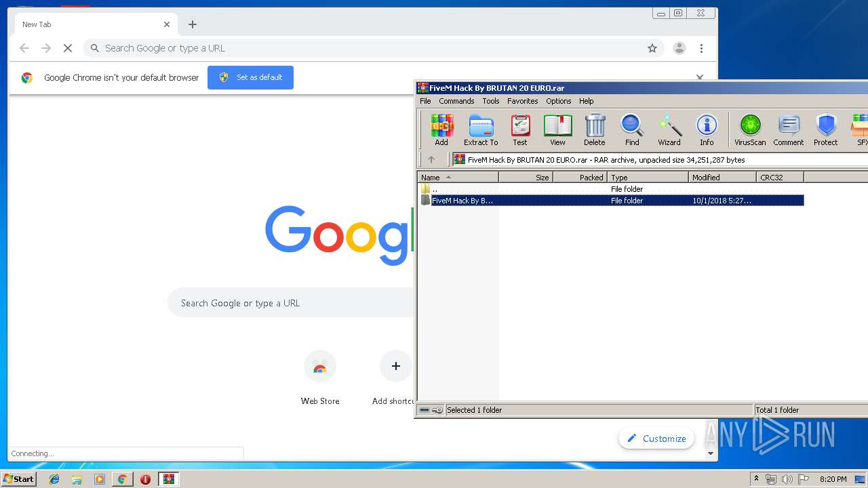
Task: Click the WinRAR archive path field
Action: 660,160
